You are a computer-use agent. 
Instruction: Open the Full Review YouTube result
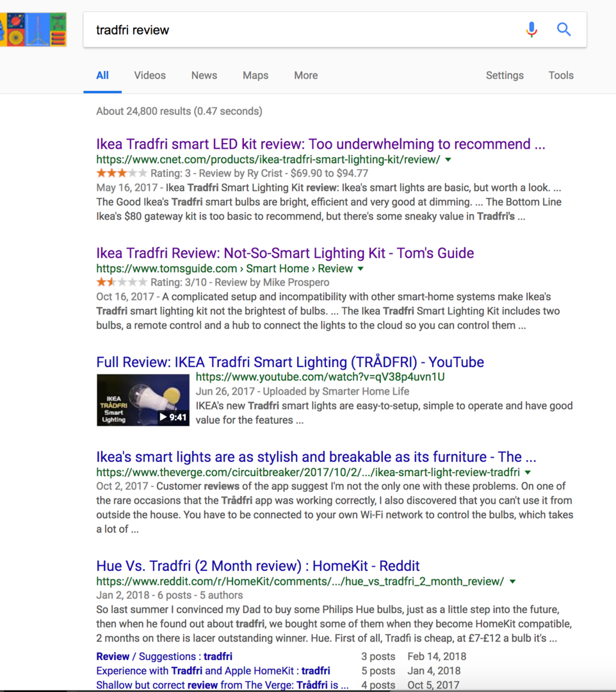[x=290, y=362]
